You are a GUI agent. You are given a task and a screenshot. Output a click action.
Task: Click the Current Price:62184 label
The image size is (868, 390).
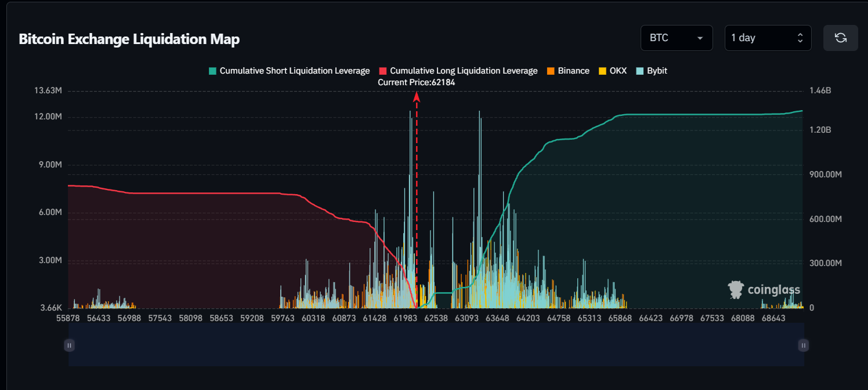416,82
